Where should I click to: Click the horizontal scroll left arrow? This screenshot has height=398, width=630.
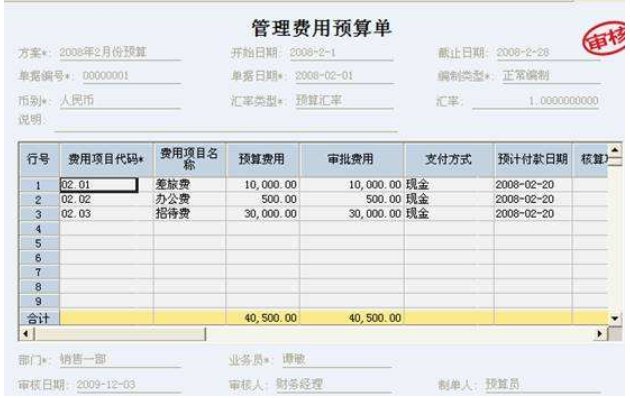[26, 333]
